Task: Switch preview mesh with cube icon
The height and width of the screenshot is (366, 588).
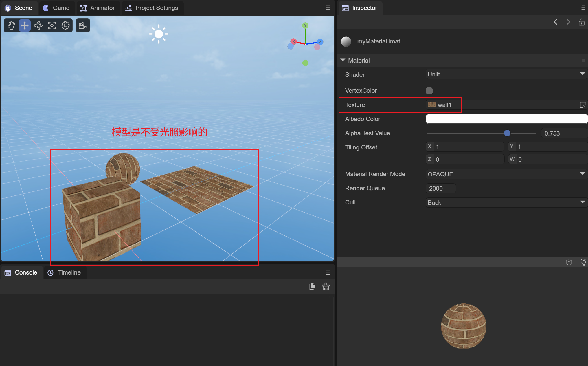Action: pyautogui.click(x=569, y=262)
